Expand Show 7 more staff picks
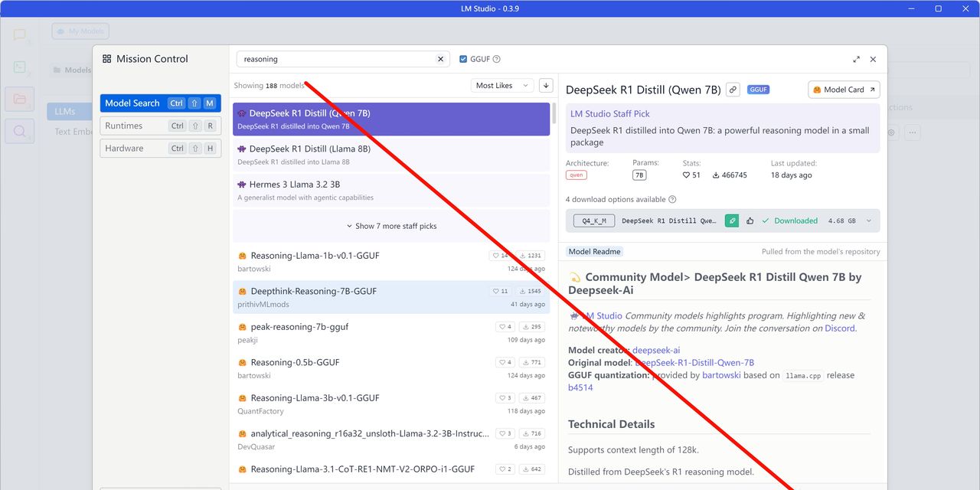The image size is (980, 490). click(391, 226)
